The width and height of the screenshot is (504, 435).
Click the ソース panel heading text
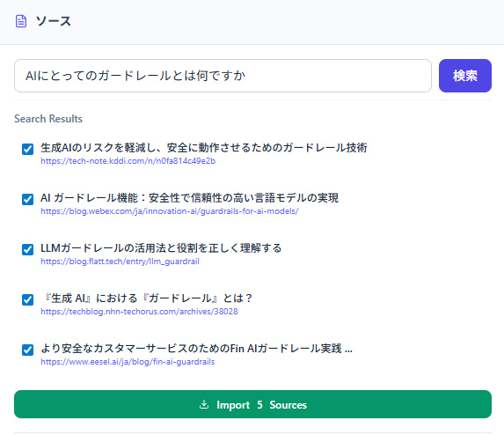click(53, 21)
